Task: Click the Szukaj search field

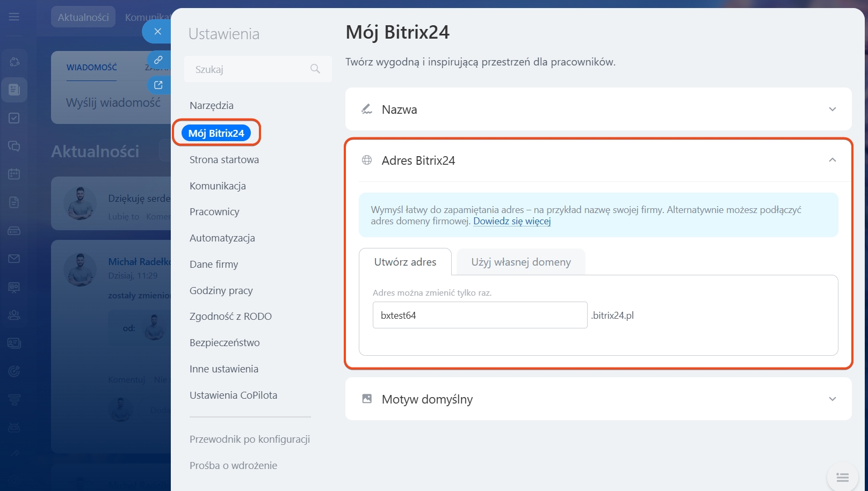Action: 247,69
